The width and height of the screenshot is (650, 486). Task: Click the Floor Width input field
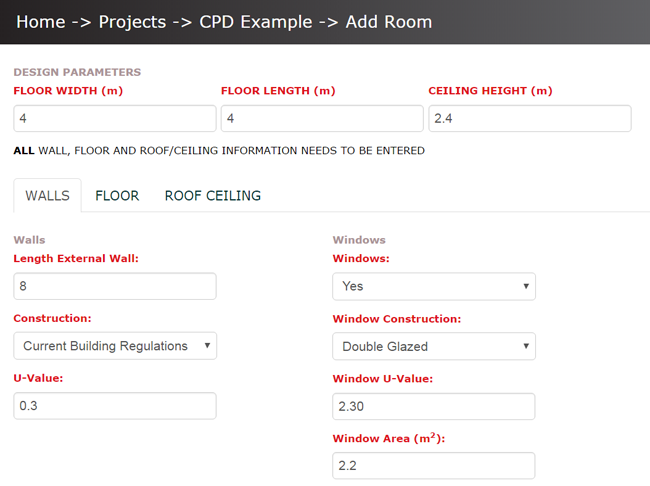click(115, 119)
